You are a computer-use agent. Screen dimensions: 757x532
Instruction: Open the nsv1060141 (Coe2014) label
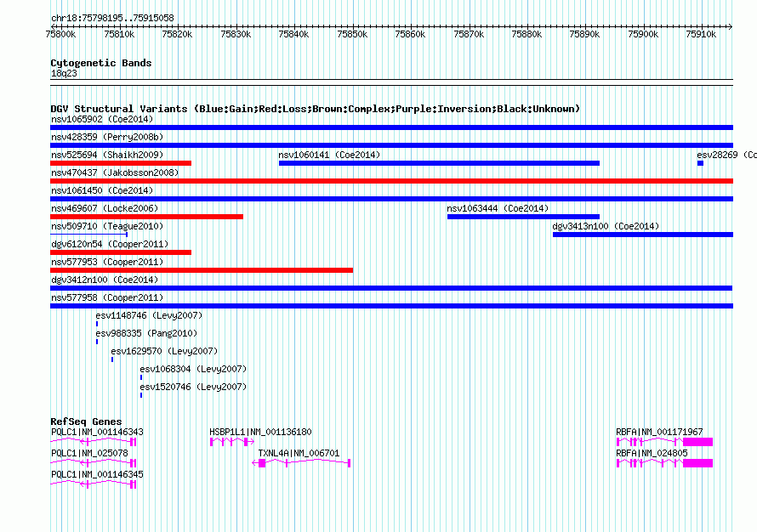[x=329, y=155]
